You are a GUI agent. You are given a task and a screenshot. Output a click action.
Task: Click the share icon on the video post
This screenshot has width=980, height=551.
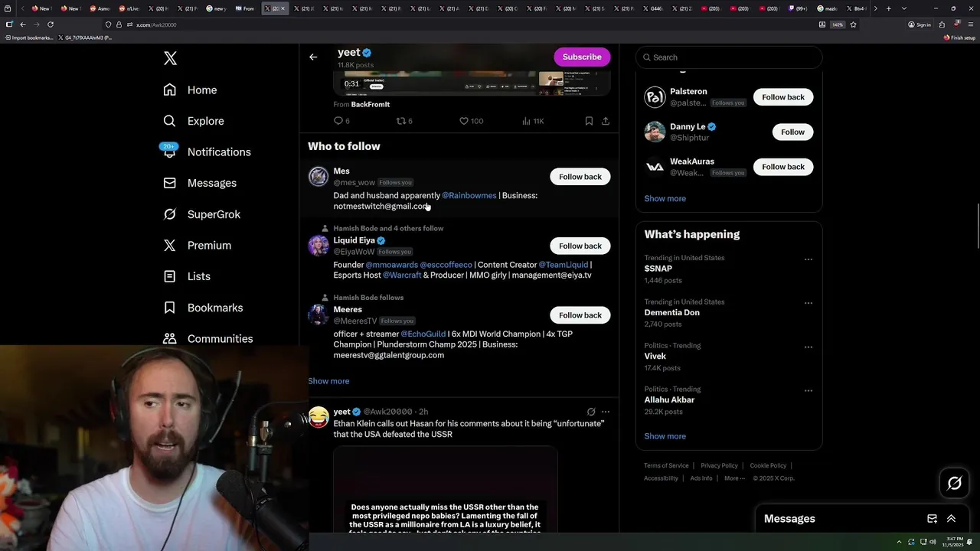point(606,121)
